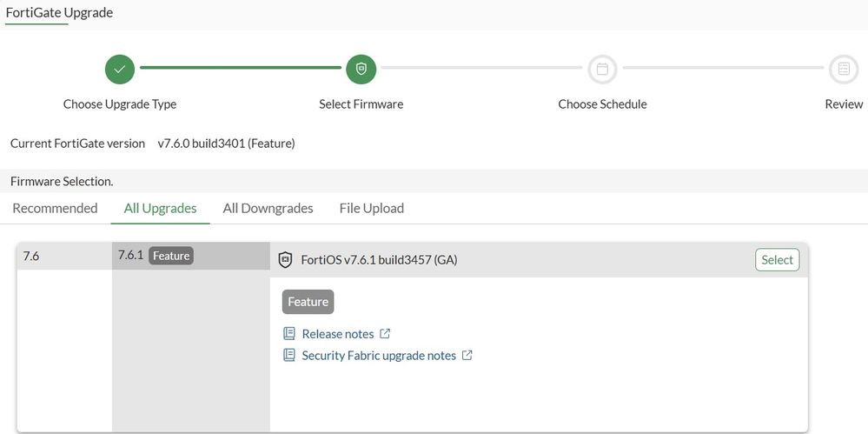
Task: Open the Release notes link
Action: pyautogui.click(x=337, y=334)
